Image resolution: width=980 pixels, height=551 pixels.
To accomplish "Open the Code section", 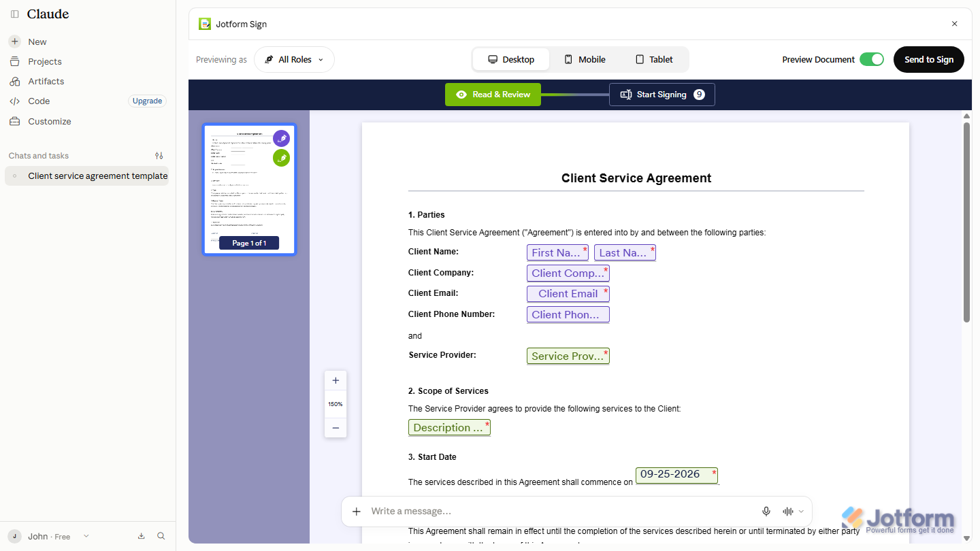I will click(x=39, y=101).
